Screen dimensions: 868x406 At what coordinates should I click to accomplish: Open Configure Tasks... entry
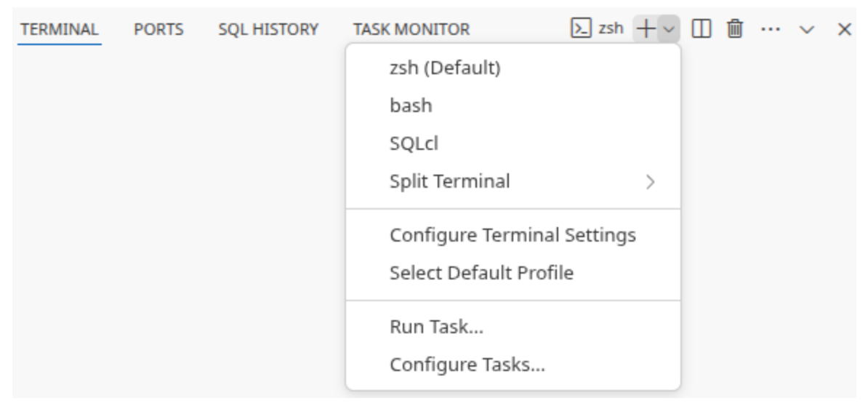(x=467, y=364)
